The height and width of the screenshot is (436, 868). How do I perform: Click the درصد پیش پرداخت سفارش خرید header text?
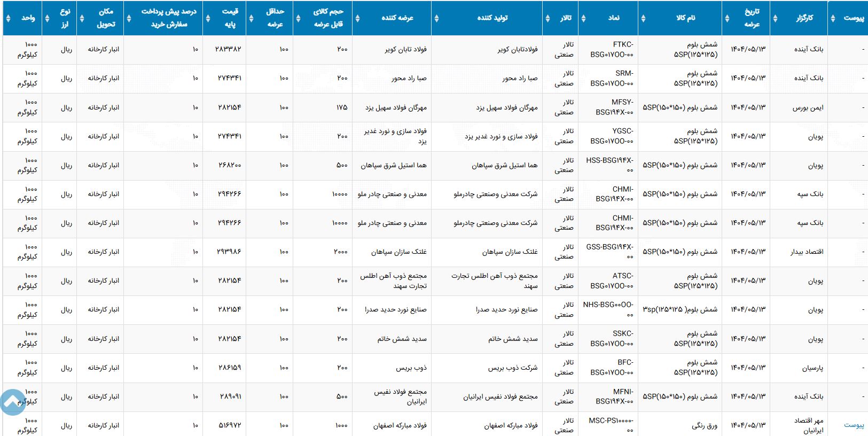[x=169, y=18]
